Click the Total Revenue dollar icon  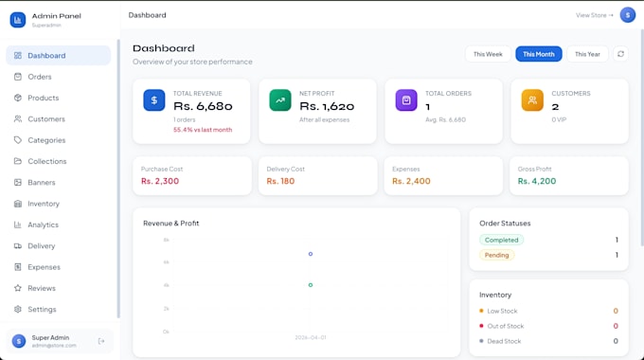pyautogui.click(x=154, y=100)
